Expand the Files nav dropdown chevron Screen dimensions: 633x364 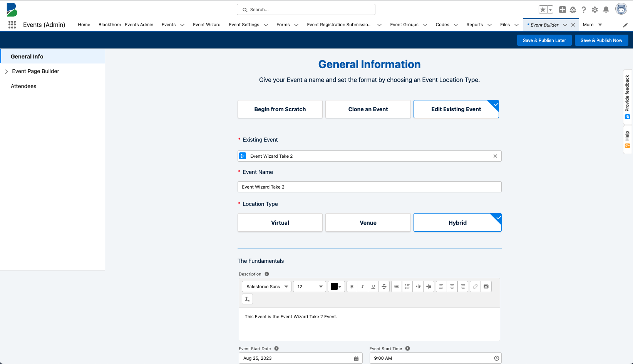point(516,25)
